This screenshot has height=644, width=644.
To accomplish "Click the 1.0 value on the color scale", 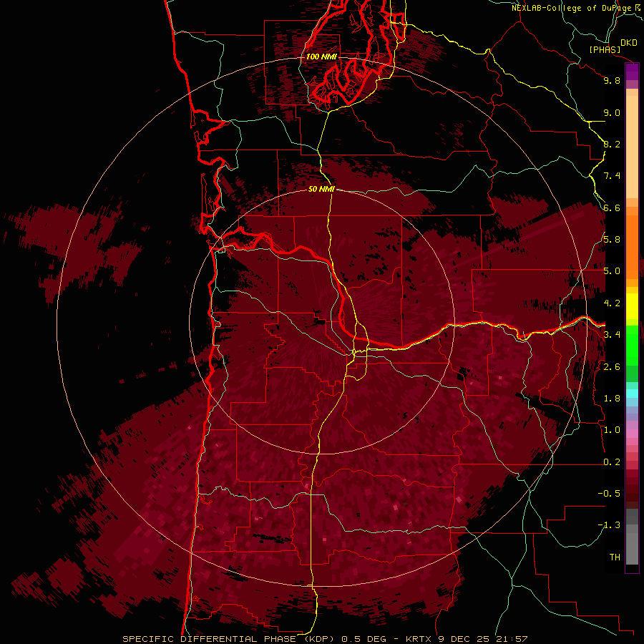I will (x=612, y=430).
